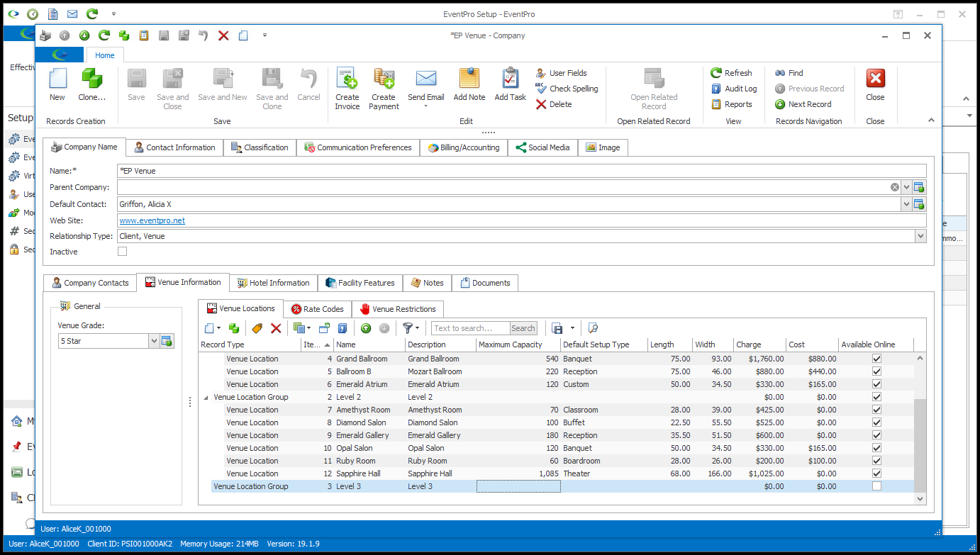Click red X delete icon in company title bar
The height and width of the screenshot is (555, 980).
223,35
